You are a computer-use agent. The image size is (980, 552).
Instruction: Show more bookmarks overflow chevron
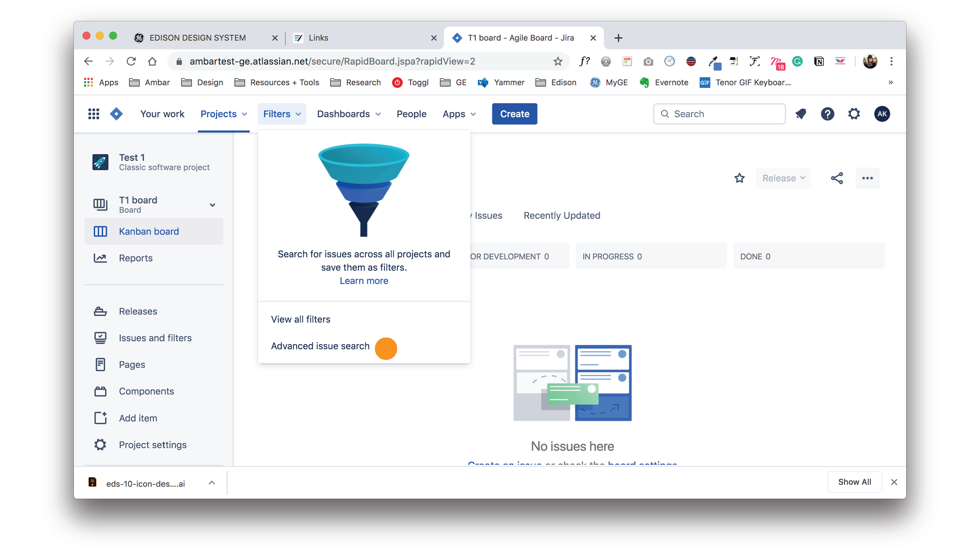(891, 82)
